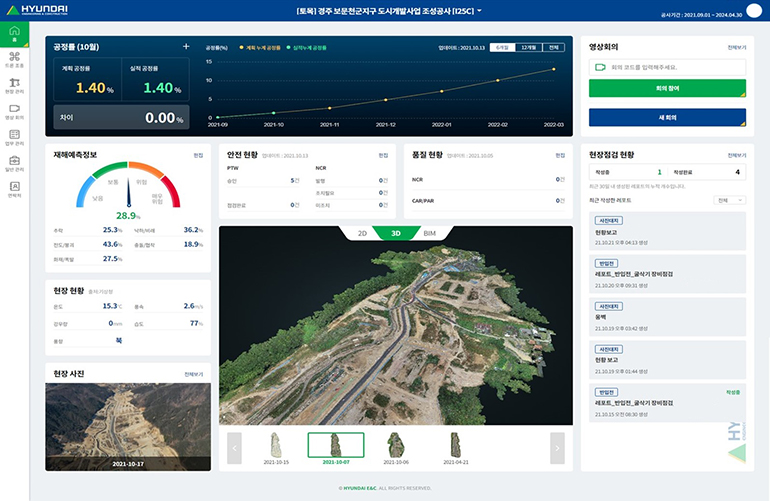Select the 12개월 chart range option
Viewport: 770px width, 501px height.
point(528,47)
